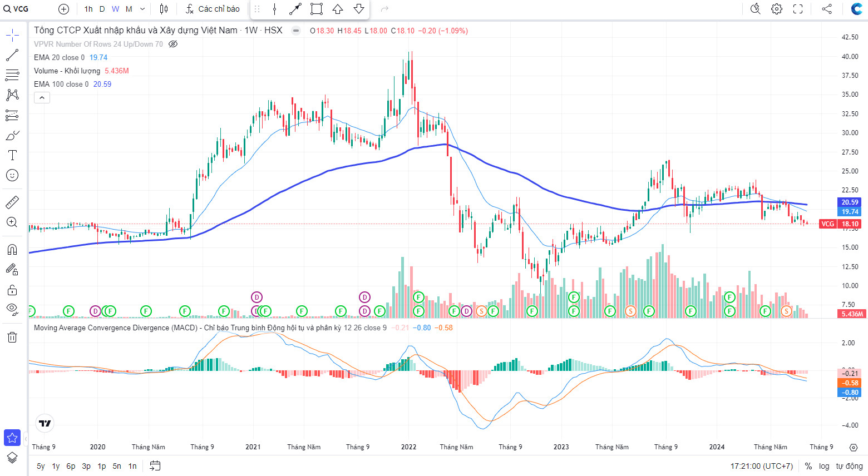The height and width of the screenshot is (476, 868).
Task: Open chart settings gear in top bar
Action: (x=777, y=9)
